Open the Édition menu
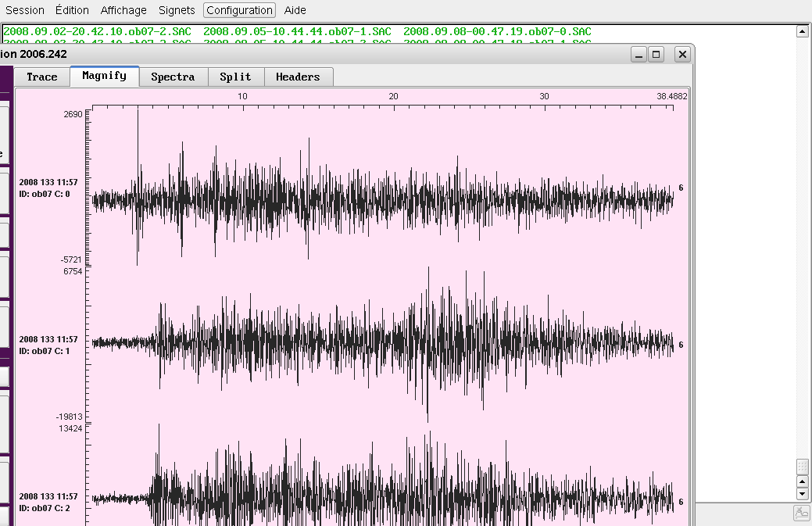This screenshot has width=812, height=526. tap(72, 10)
